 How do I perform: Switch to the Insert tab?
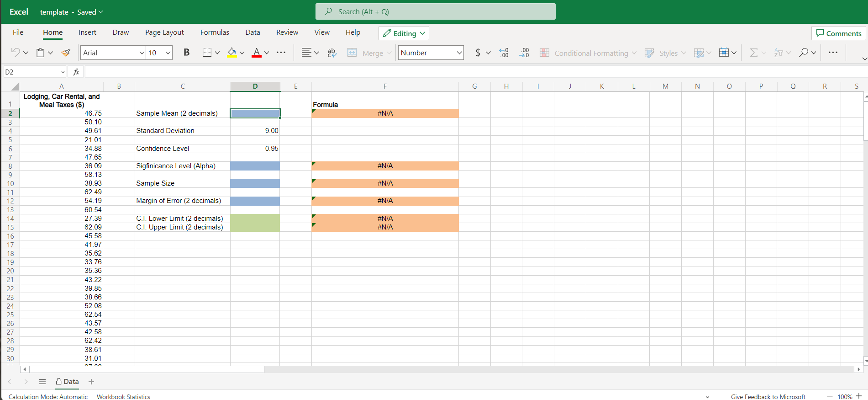pyautogui.click(x=87, y=32)
